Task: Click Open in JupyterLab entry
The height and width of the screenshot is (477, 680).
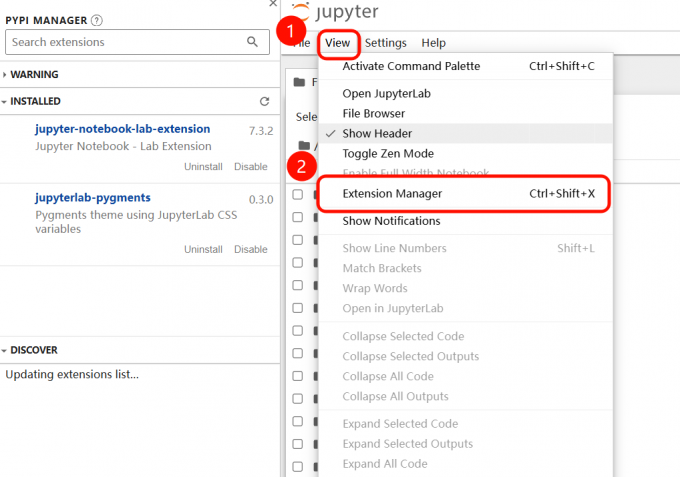Action: tap(466, 308)
